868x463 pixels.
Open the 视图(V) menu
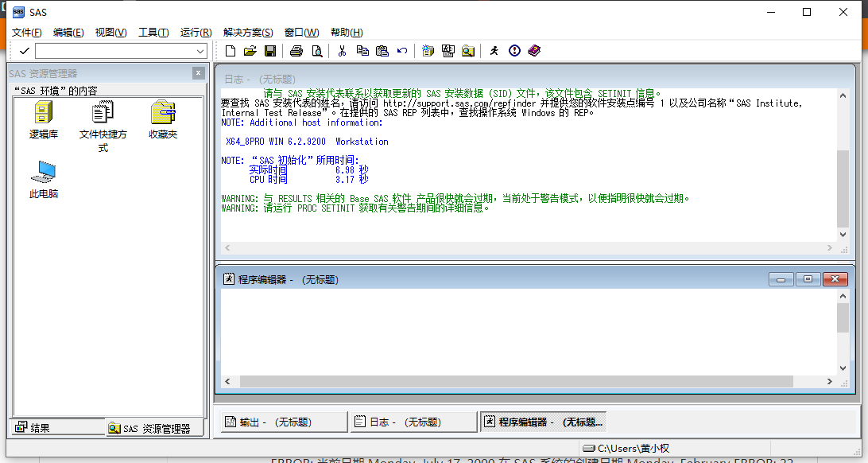110,32
